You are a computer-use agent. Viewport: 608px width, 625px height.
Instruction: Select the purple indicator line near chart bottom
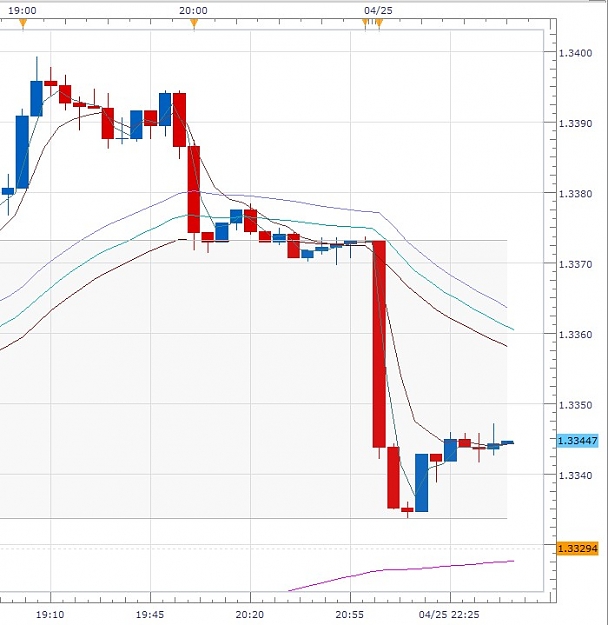point(401,574)
